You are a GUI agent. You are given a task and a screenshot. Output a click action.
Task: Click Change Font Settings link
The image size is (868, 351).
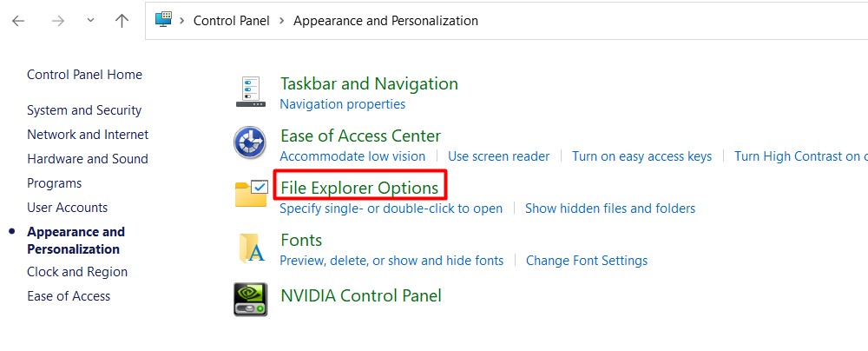(x=587, y=261)
